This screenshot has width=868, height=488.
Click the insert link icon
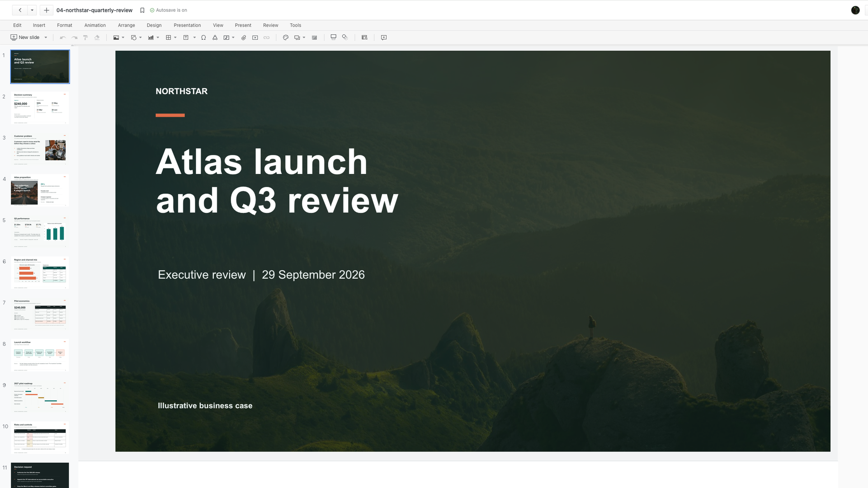(267, 38)
